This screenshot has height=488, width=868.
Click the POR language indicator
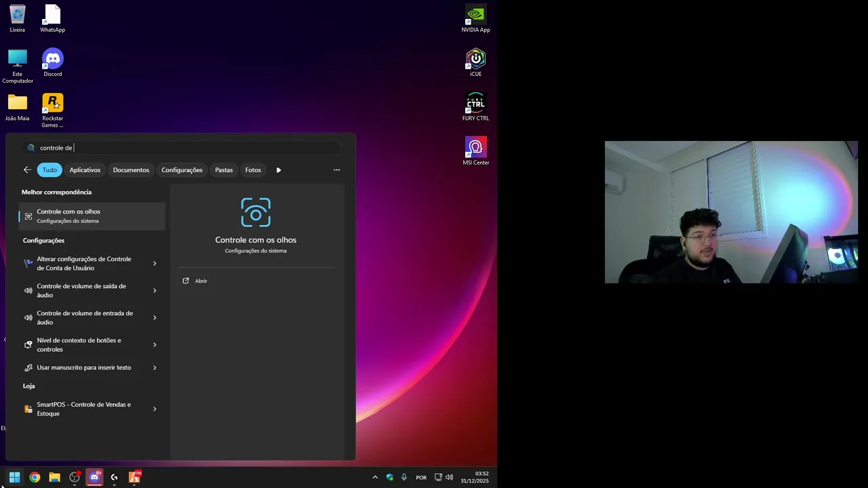[421, 477]
